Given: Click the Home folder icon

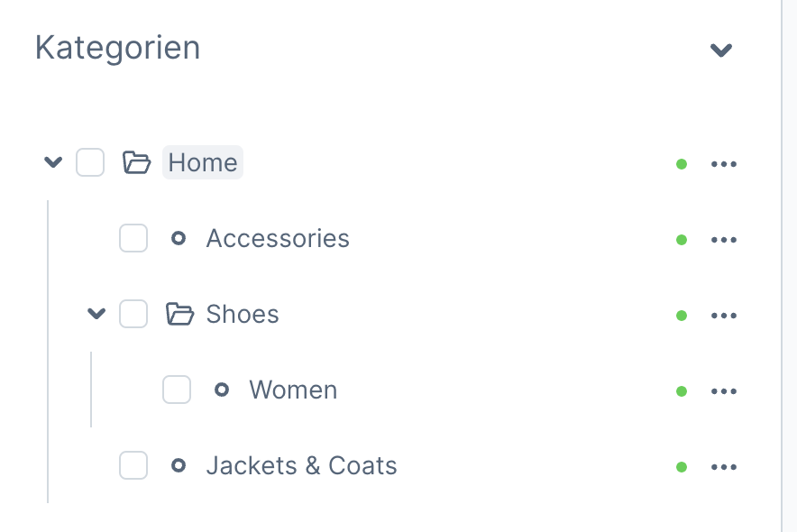Looking at the screenshot, I should point(136,163).
